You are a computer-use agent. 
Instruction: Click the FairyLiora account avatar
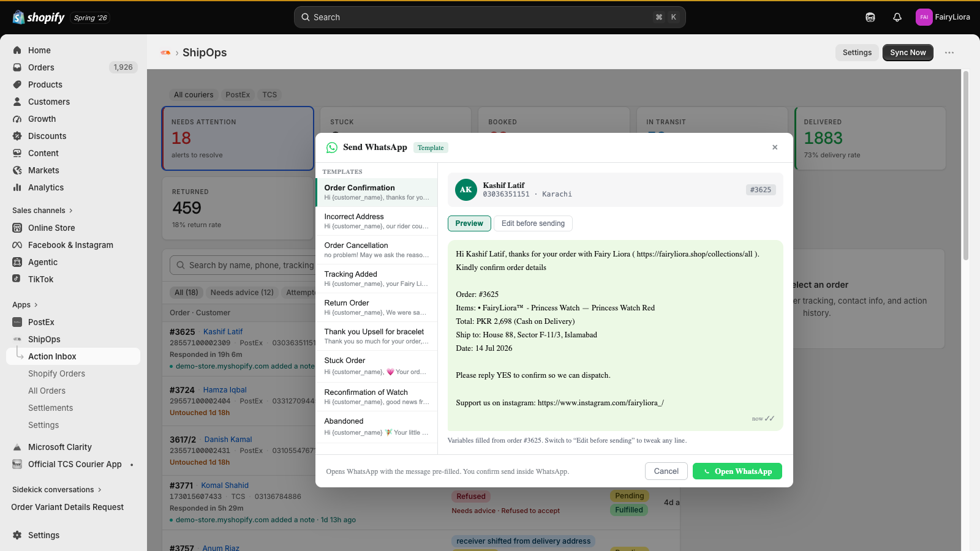pos(924,17)
